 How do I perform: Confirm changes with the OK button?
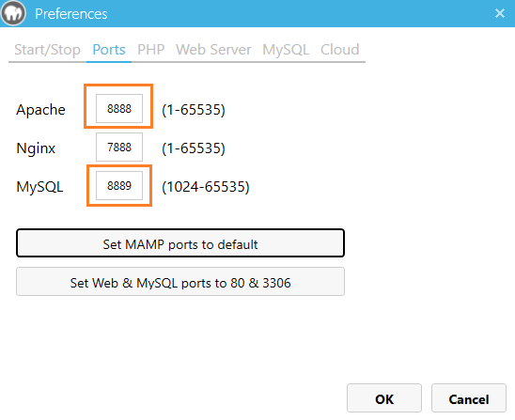click(384, 398)
